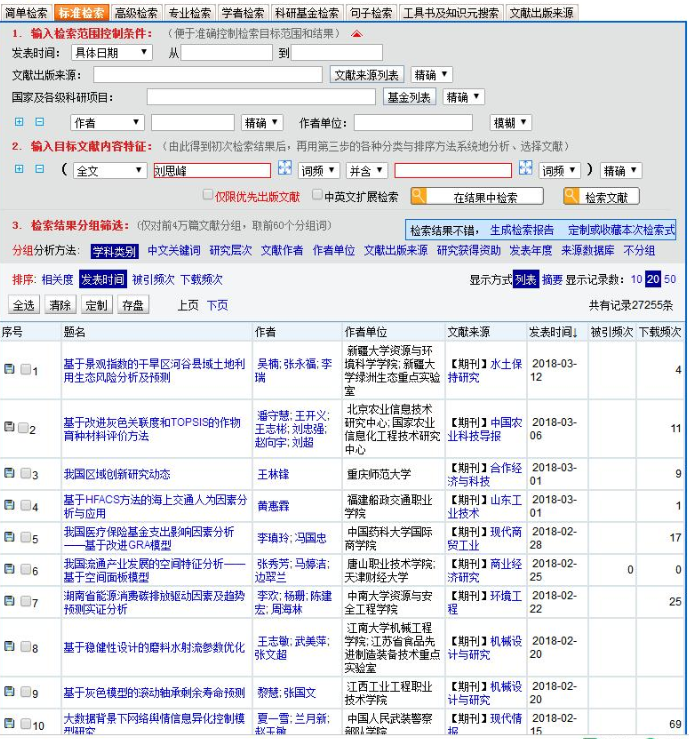Switch display mode to 摘要
This screenshot has height=739, width=689.
coord(552,279)
